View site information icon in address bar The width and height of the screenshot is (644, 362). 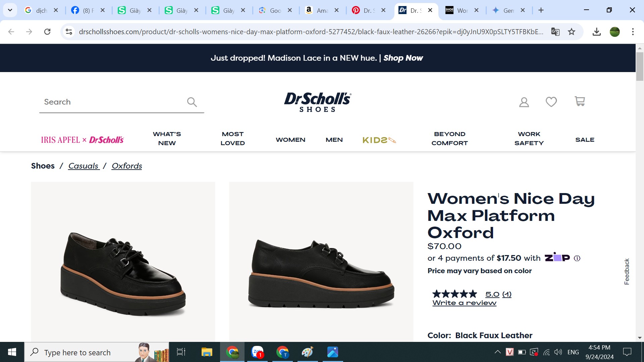[69, 32]
